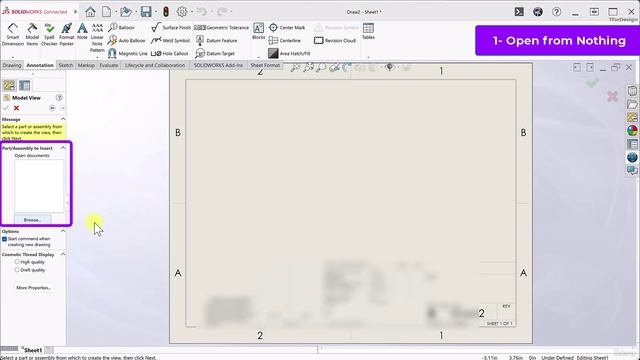Click the Open documents list box
This screenshot has height=360, width=640.
39,186
